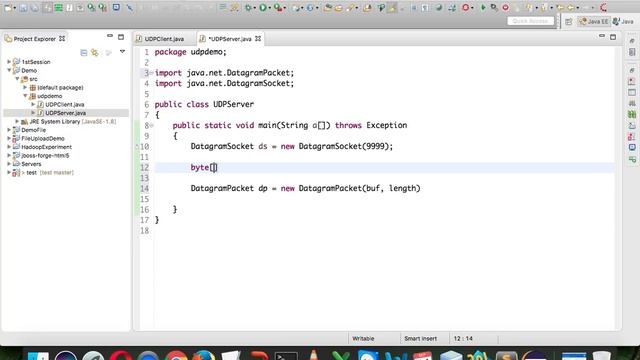Toggle Link with Editor in Project Explorer

click(x=95, y=52)
